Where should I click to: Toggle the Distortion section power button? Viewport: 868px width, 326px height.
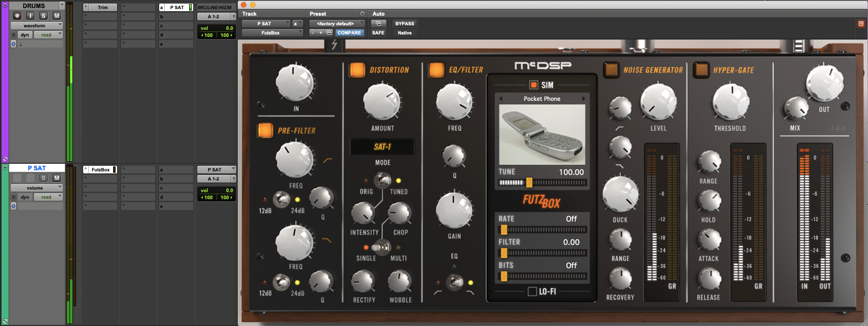point(357,70)
